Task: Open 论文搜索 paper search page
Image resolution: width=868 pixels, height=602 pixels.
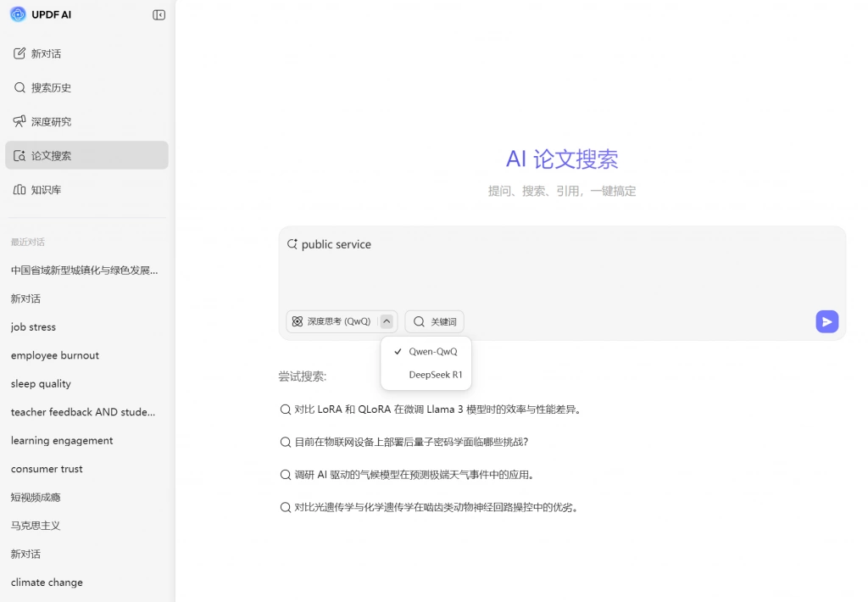Action: coord(87,155)
